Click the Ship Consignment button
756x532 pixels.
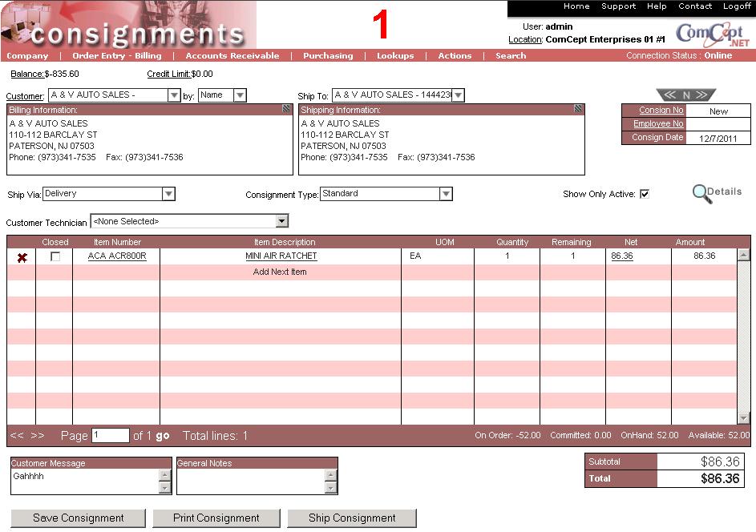click(x=352, y=518)
